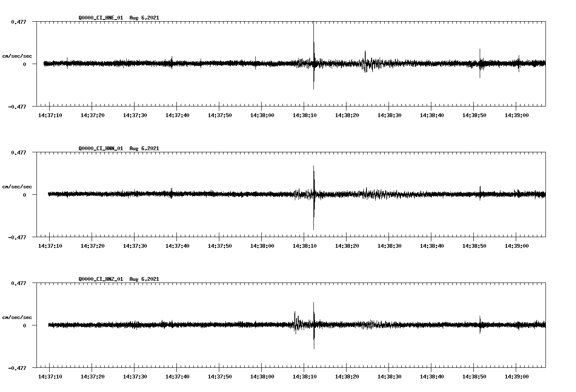The width and height of the screenshot is (576, 392).
Task: Click the 14:37:50 time label under the HNZ plot
Action: pyautogui.click(x=220, y=377)
